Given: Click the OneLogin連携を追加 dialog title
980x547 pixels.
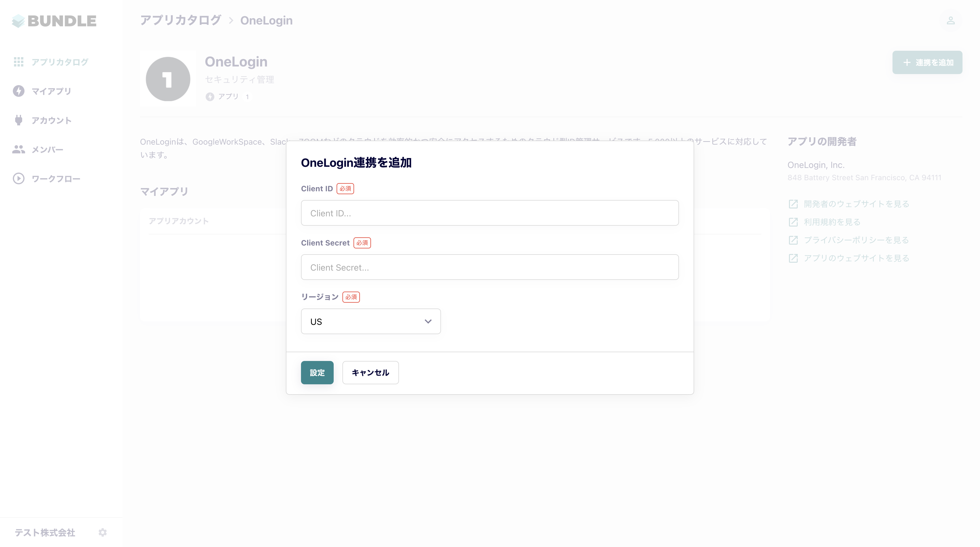Looking at the screenshot, I should click(356, 163).
